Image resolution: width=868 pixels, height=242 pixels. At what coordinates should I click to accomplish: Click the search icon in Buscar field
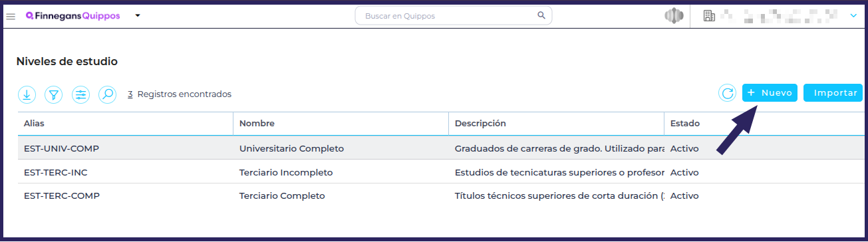coord(541,15)
